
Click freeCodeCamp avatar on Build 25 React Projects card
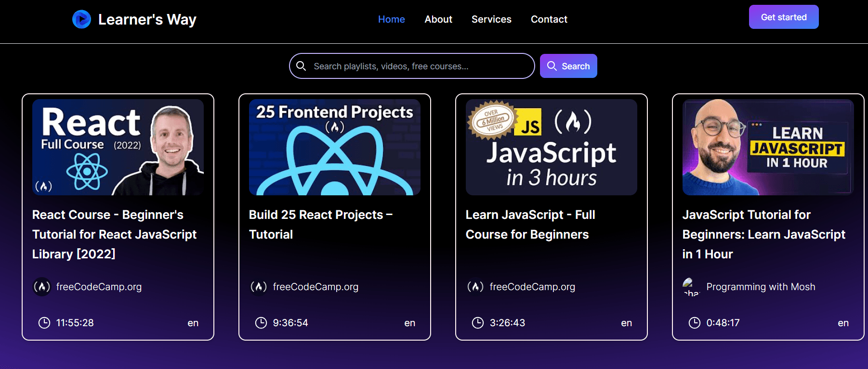[259, 287]
